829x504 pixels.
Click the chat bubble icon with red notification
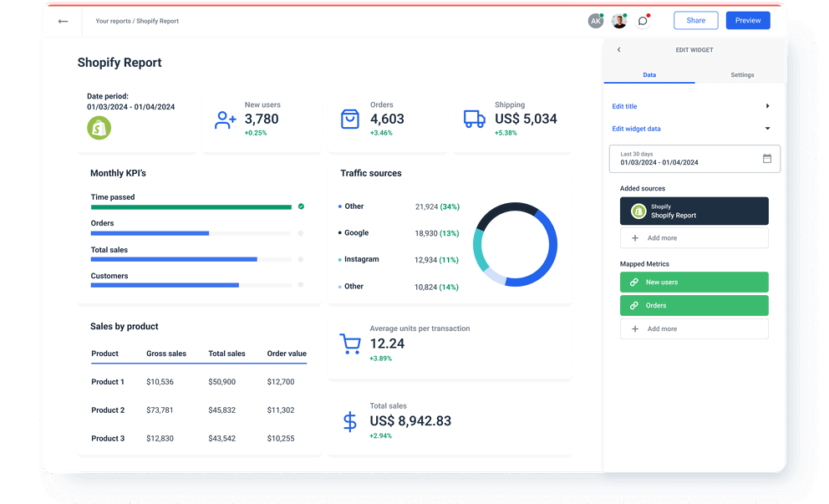click(643, 20)
